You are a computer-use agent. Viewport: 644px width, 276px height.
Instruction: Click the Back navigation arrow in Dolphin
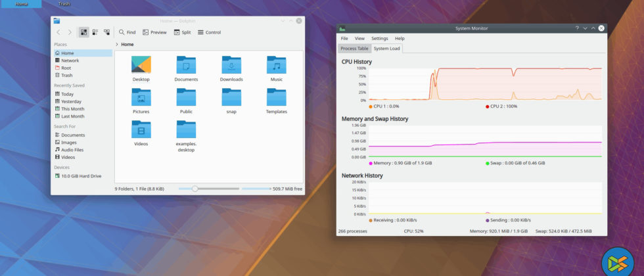coord(58,32)
